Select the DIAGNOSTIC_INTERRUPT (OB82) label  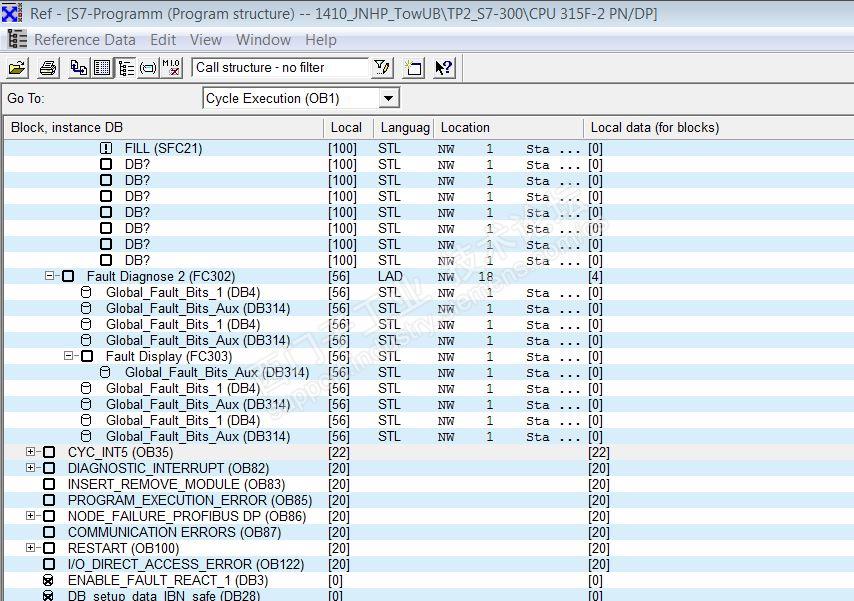click(x=168, y=468)
